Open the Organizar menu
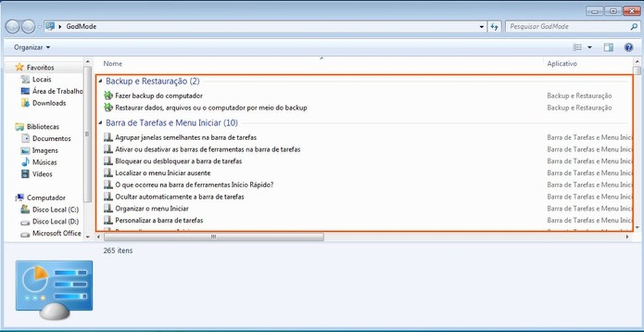 (32, 48)
